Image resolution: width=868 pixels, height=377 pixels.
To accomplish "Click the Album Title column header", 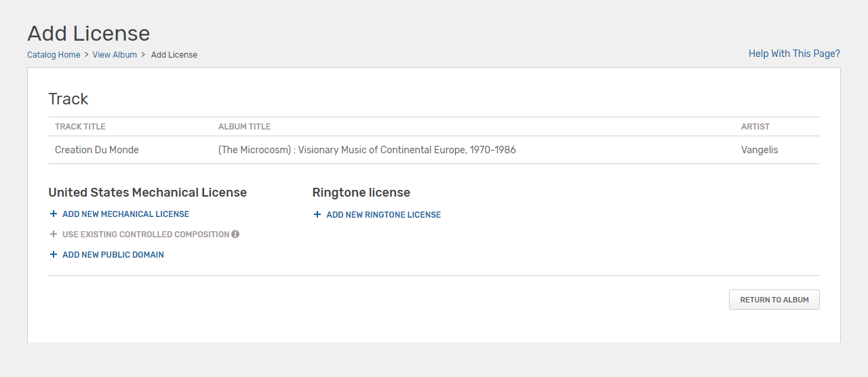I will pyautogui.click(x=244, y=127).
